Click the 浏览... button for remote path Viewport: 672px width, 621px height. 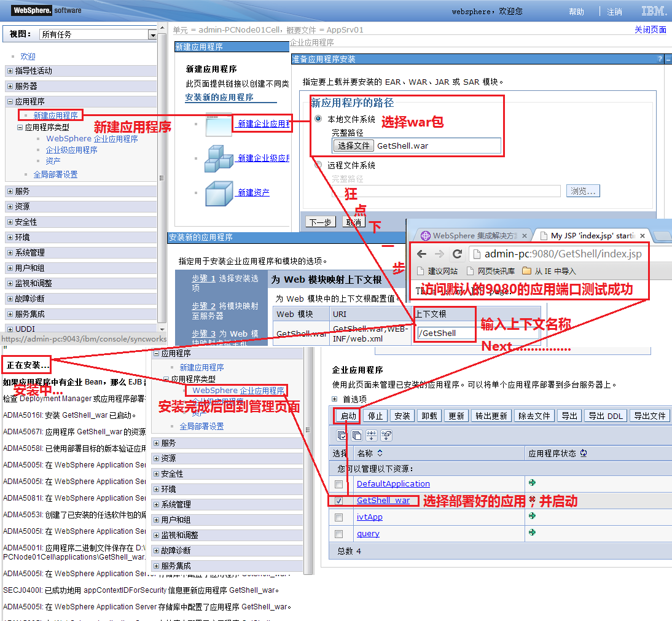point(583,190)
